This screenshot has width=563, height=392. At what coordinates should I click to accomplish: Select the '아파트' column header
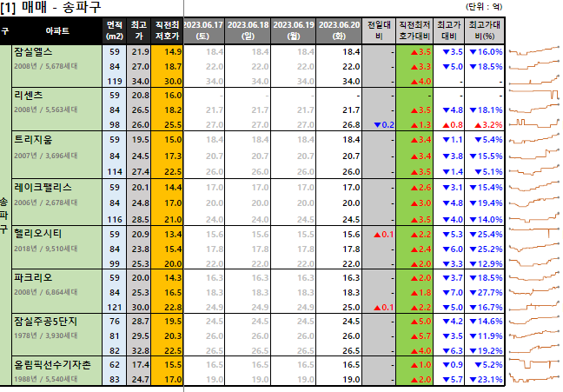pyautogui.click(x=57, y=31)
